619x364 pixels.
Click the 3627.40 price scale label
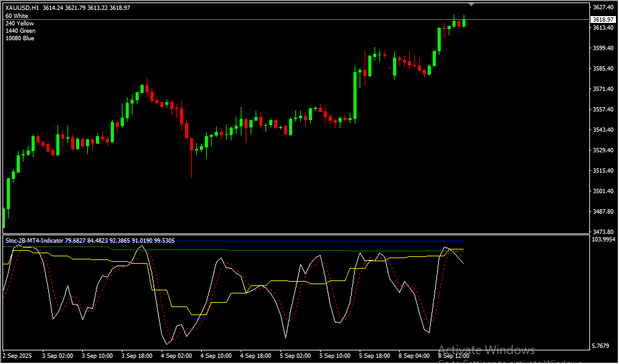[x=602, y=7]
